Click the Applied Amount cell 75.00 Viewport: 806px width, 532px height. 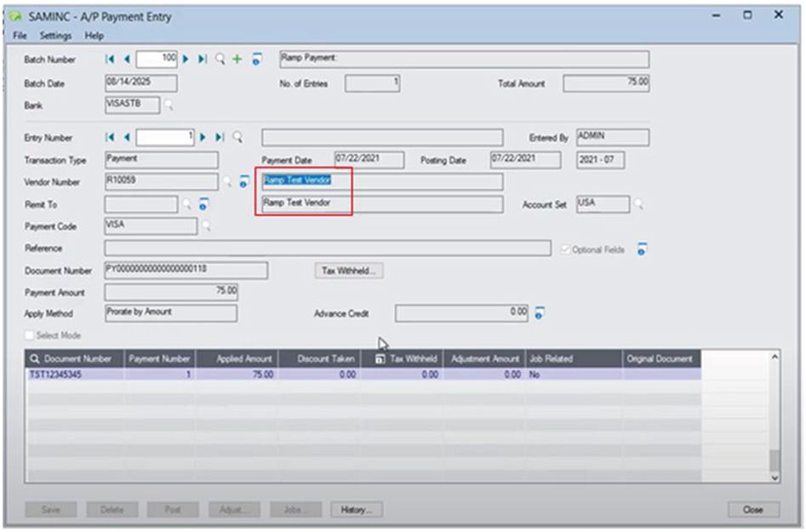237,375
